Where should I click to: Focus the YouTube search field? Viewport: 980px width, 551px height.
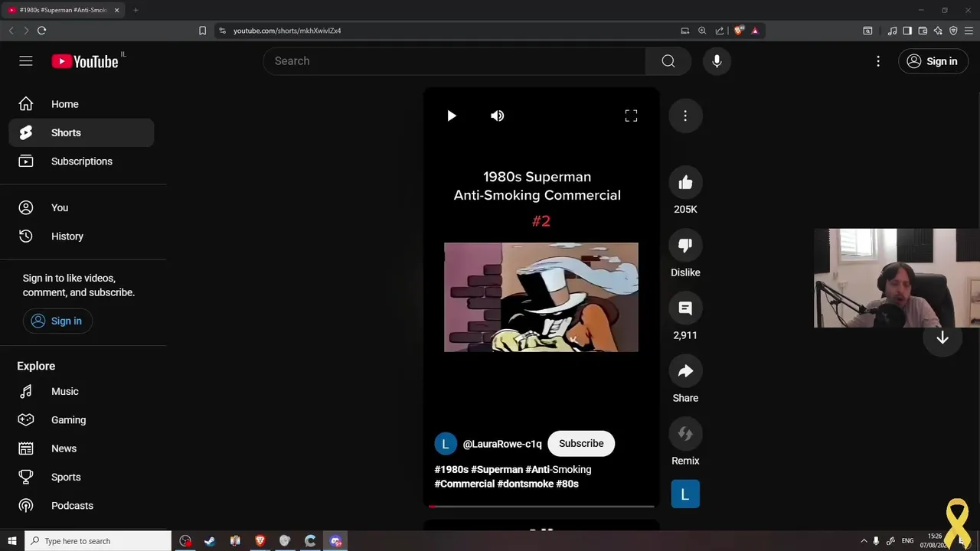tap(454, 61)
